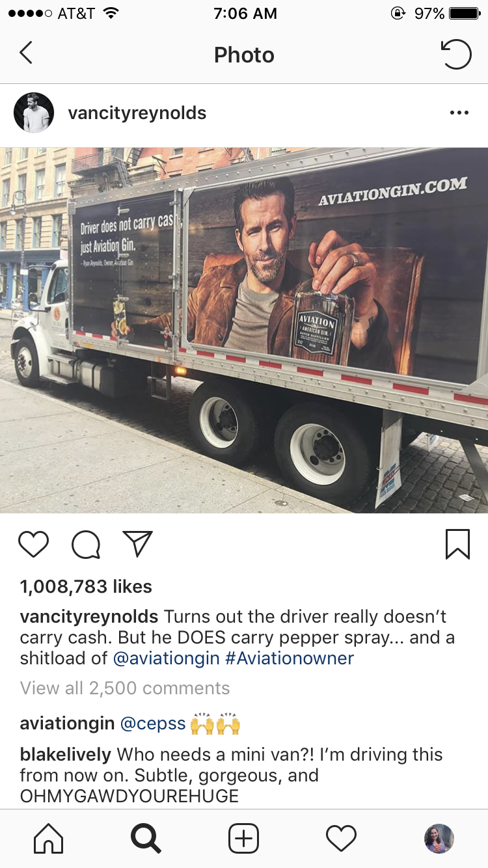488x868 pixels.
Task: Open the three-dots post options menu
Action: point(459,113)
